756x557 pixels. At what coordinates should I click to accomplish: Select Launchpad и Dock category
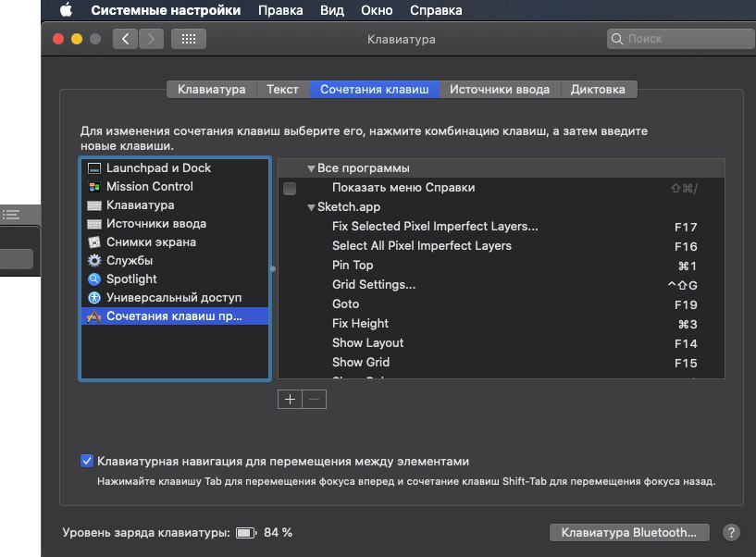point(175,168)
